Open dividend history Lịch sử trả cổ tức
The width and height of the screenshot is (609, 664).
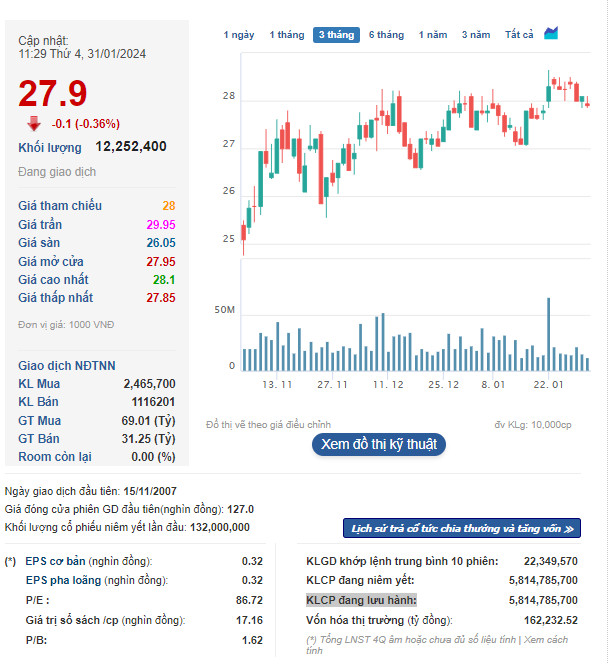tap(462, 528)
